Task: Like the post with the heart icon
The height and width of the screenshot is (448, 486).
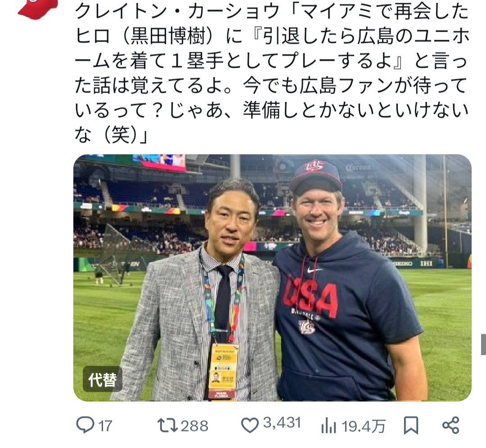Action: [x=250, y=425]
